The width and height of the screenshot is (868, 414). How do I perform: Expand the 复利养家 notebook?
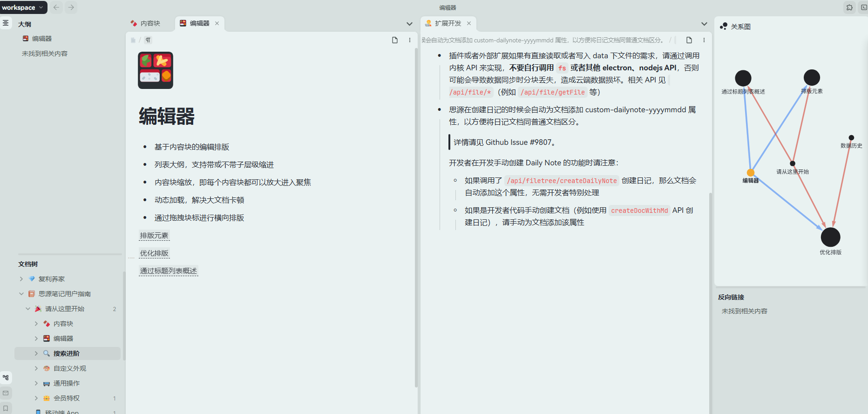[x=21, y=279]
